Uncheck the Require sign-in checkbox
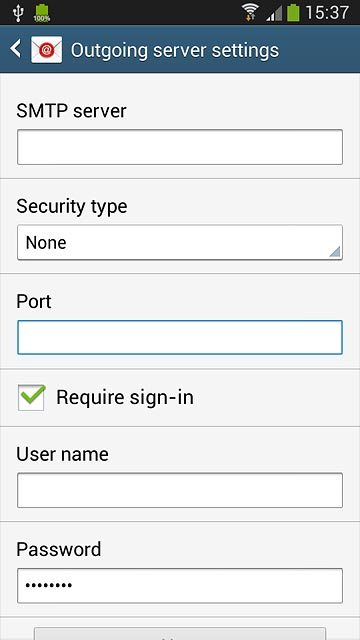This screenshot has height=640, width=360. click(x=31, y=397)
